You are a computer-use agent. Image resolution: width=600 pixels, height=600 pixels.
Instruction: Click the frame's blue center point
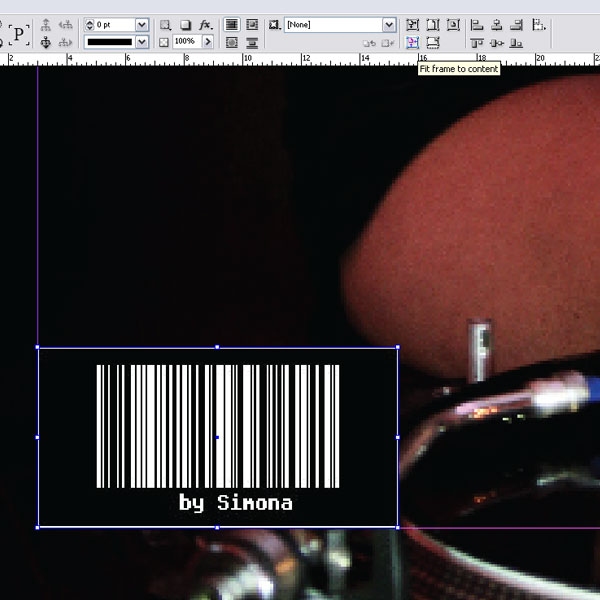tap(217, 437)
